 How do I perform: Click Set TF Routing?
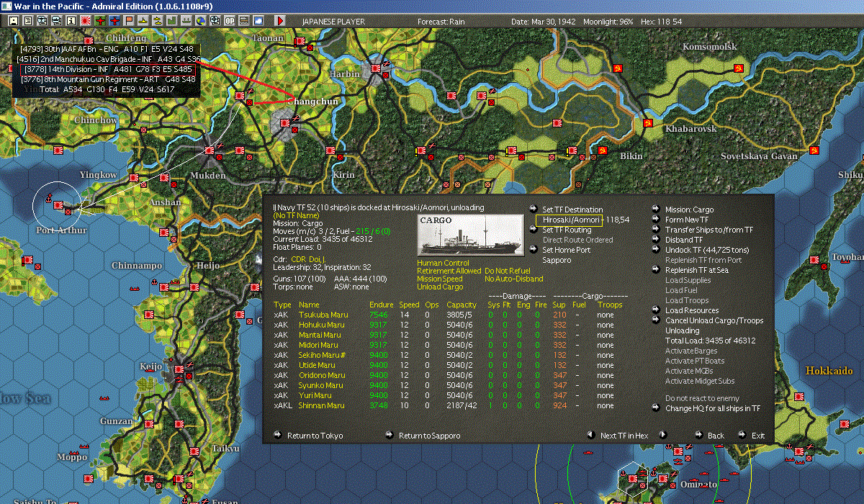[x=567, y=230]
